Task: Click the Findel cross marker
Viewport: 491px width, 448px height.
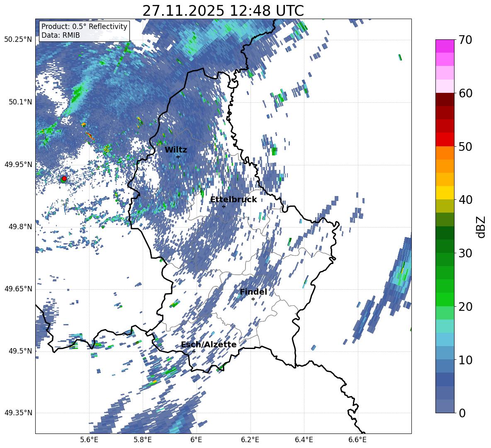Action: click(253, 299)
